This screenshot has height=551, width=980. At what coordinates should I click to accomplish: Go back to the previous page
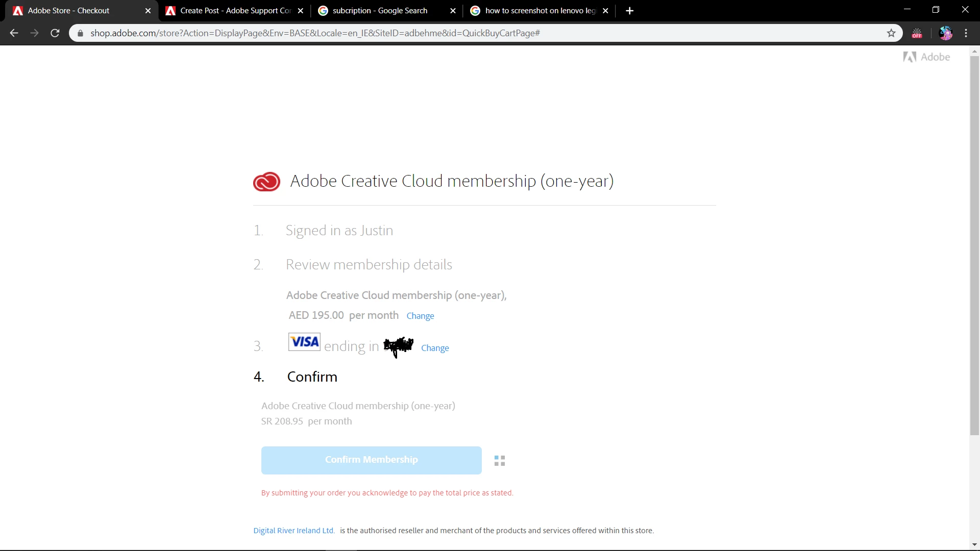click(x=14, y=33)
